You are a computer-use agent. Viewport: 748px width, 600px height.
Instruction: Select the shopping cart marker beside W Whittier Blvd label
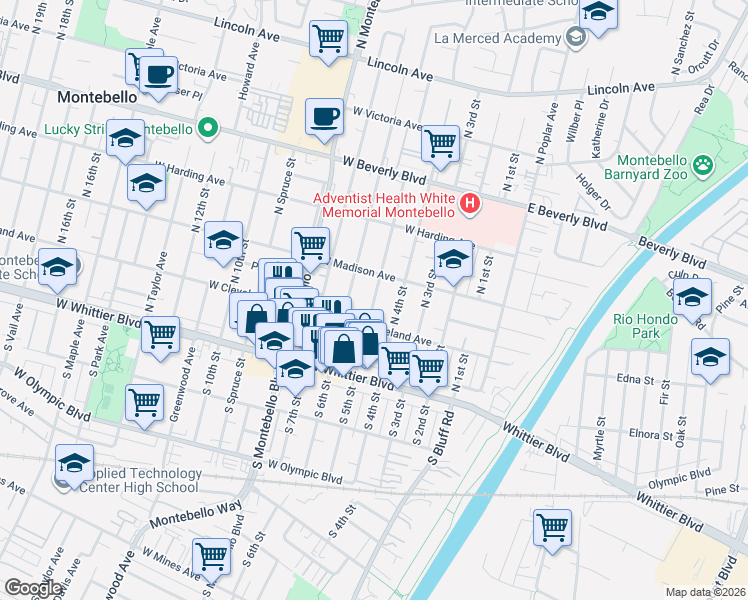(161, 335)
